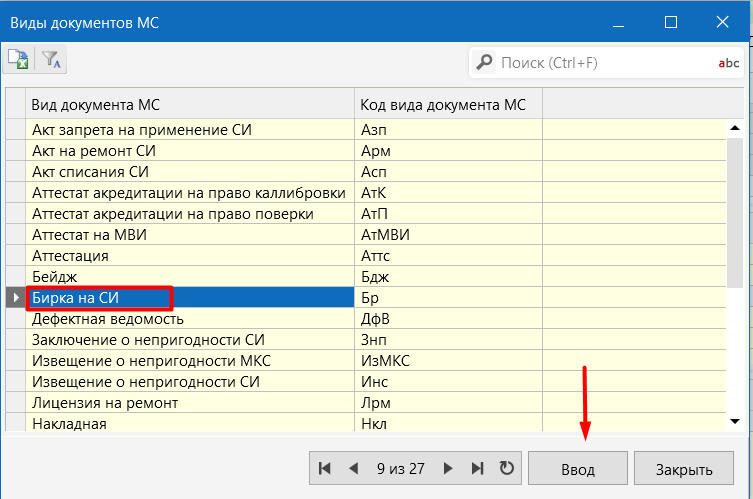Click the scrollbar up arrow
This screenshot has height=499, width=753.
click(735, 128)
